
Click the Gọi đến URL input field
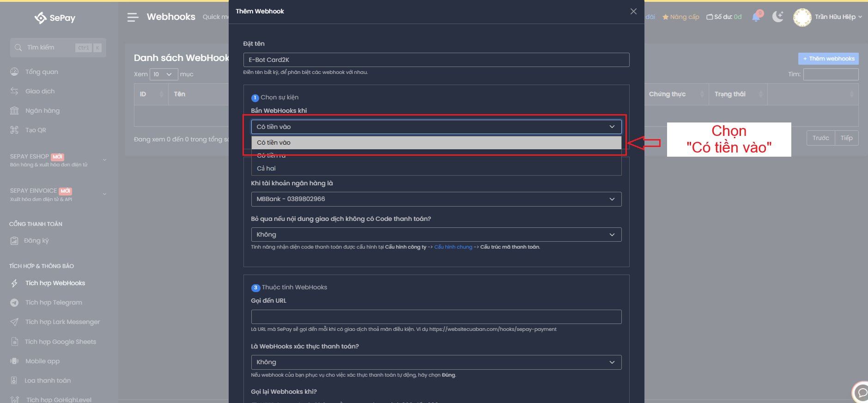pyautogui.click(x=436, y=317)
